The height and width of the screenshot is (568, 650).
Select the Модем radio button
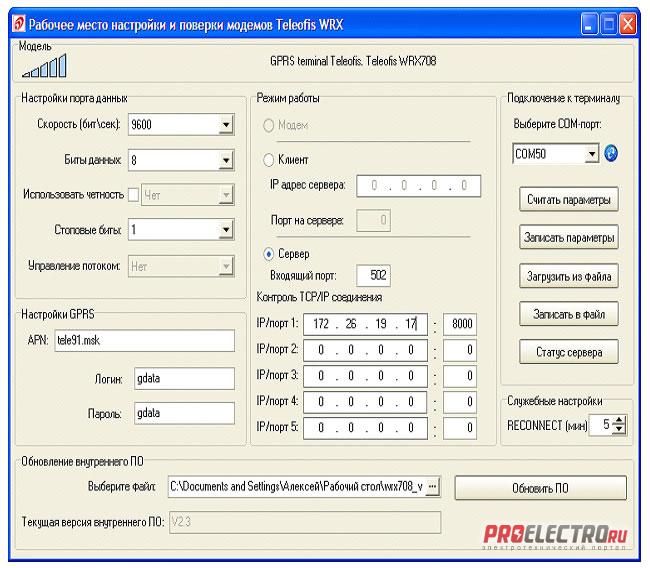coord(269,125)
